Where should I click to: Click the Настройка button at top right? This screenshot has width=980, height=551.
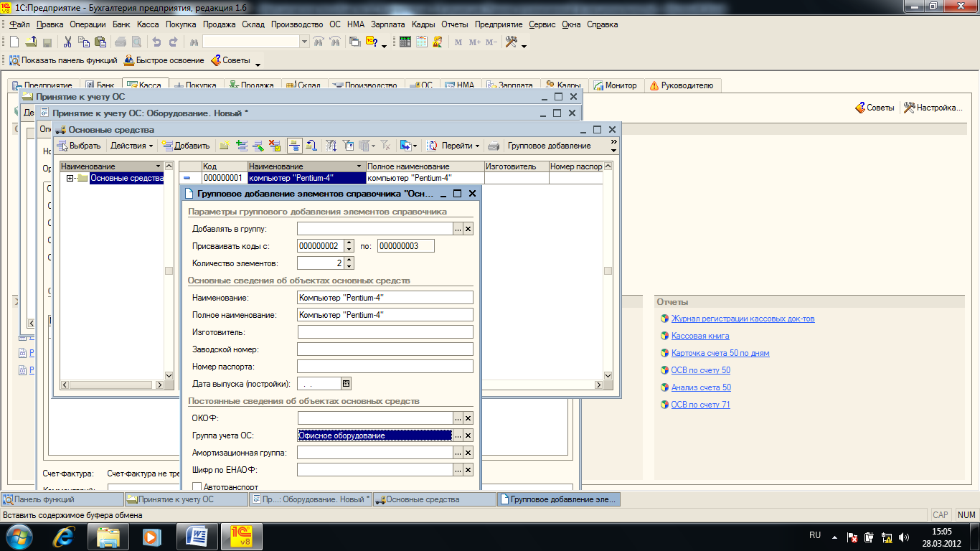tap(933, 108)
